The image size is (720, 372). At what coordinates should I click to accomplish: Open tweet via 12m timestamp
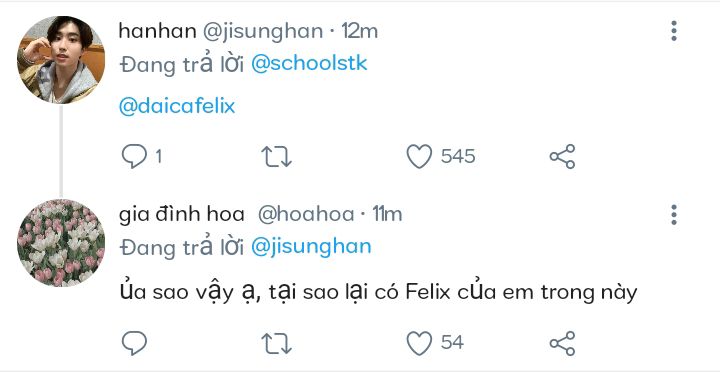coord(359,31)
